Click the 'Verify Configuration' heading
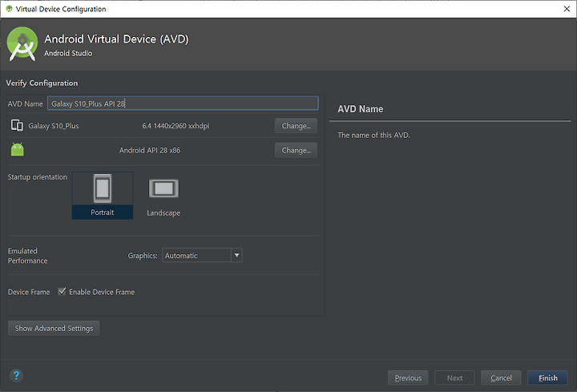The width and height of the screenshot is (577, 392). coord(42,83)
